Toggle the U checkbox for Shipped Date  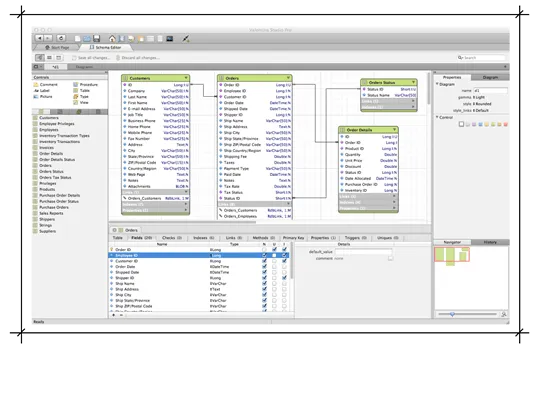(x=274, y=272)
